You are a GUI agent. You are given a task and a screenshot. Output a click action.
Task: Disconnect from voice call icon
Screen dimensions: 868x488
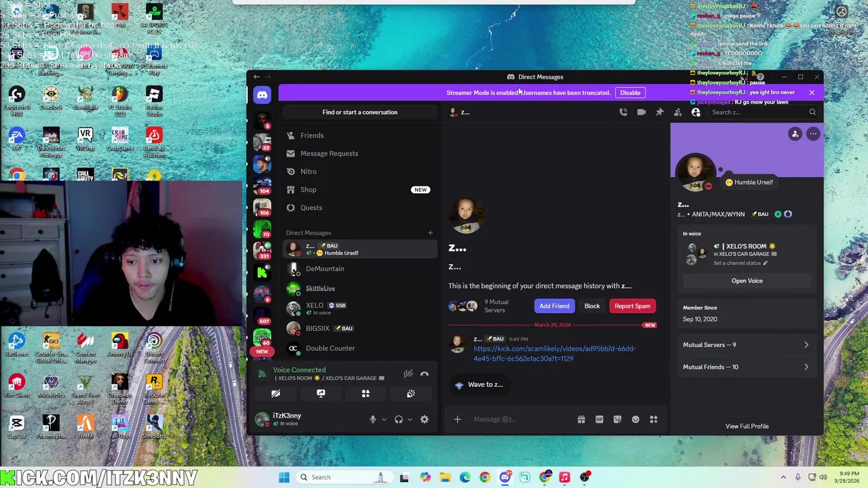pyautogui.click(x=425, y=374)
